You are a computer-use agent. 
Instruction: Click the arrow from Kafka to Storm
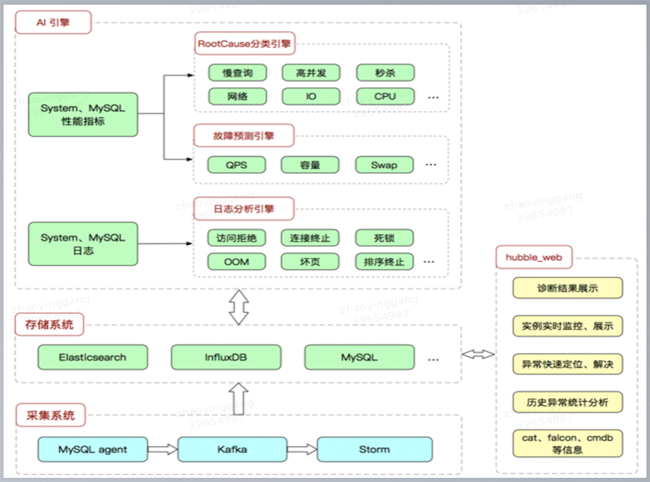click(x=302, y=449)
